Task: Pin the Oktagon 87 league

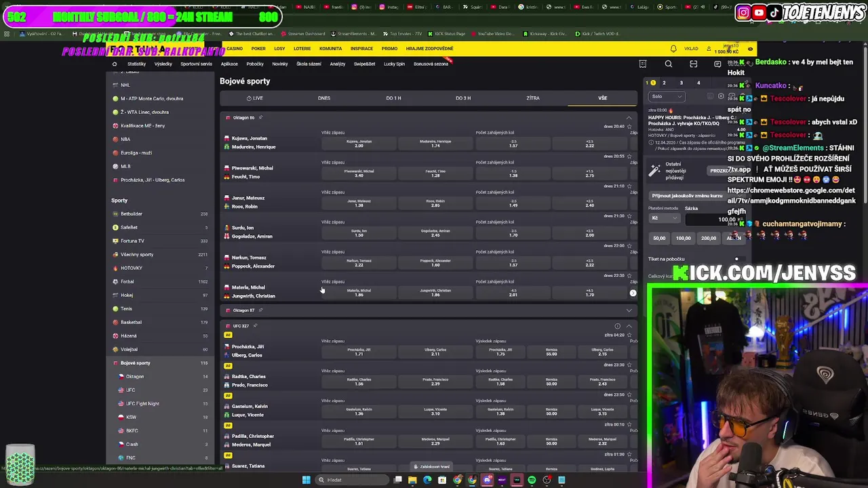Action: 260,310
